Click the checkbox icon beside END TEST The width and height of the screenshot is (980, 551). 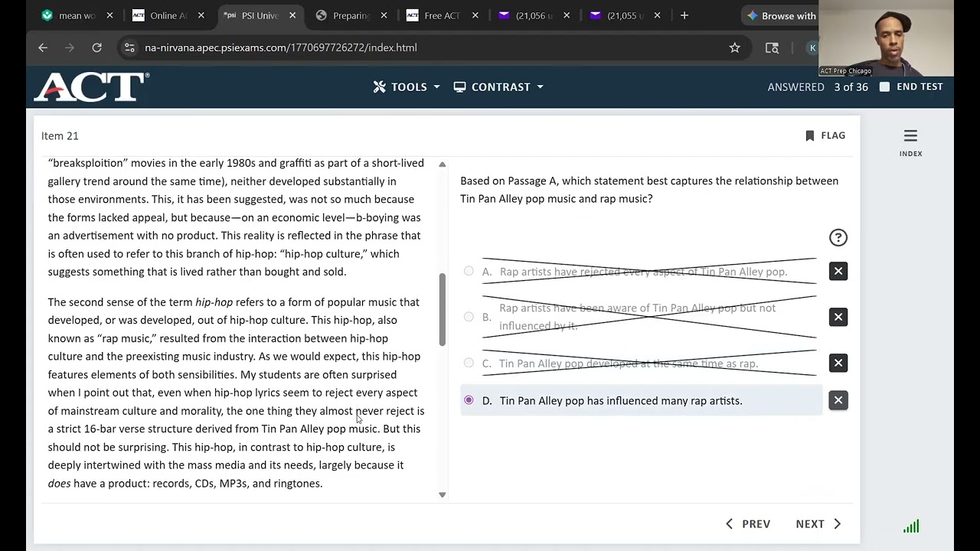tap(884, 86)
